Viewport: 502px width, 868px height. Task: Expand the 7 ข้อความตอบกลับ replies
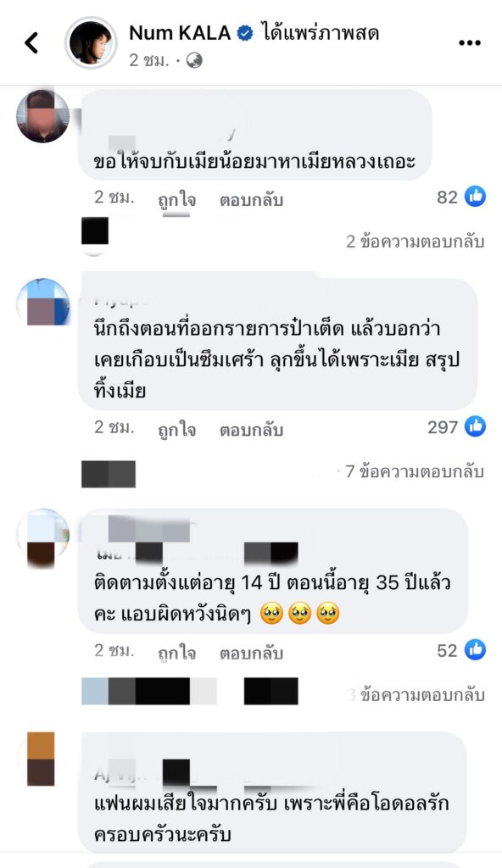click(x=415, y=471)
